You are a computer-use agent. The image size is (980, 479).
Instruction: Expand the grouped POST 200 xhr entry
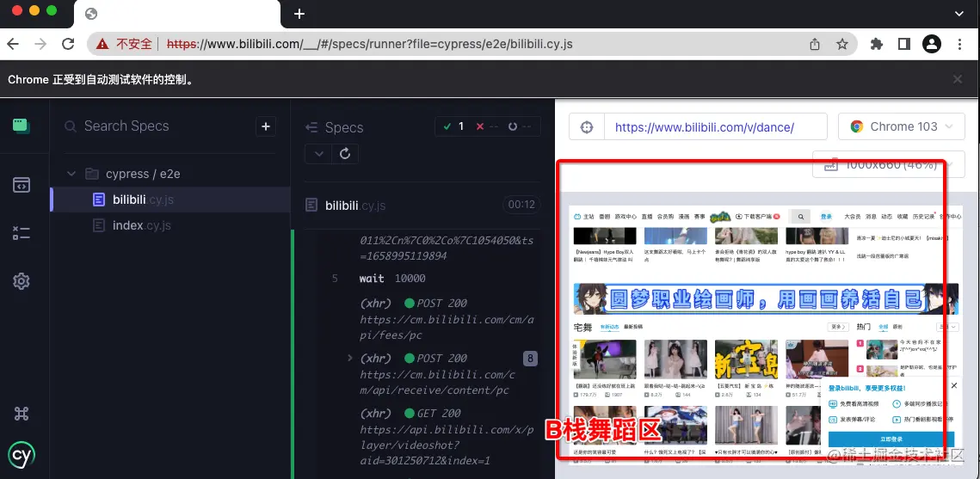(x=350, y=358)
